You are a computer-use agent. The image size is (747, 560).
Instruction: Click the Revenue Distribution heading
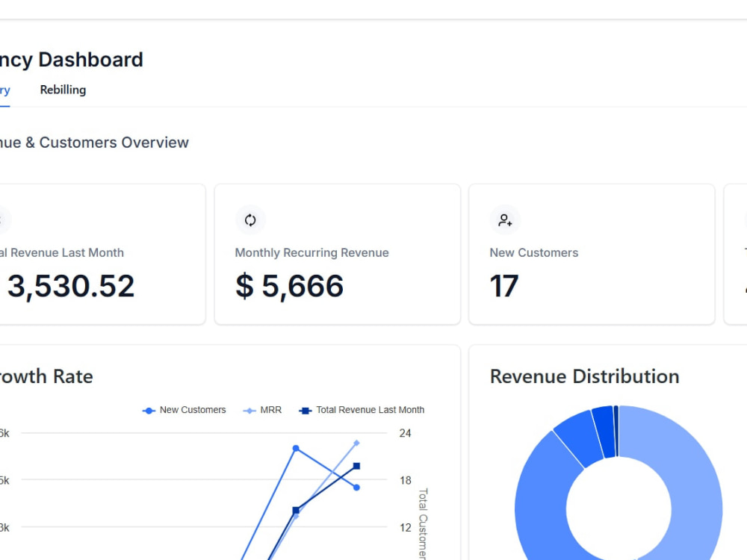click(585, 376)
